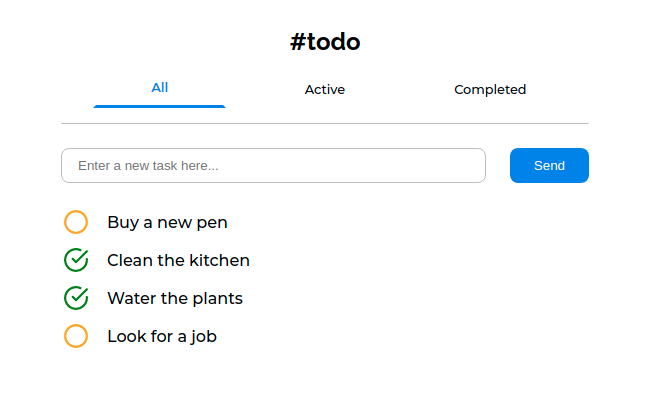This screenshot has height=404, width=661.
Task: Uncheck the green tick beside Clean the kitchen
Action: 76,260
